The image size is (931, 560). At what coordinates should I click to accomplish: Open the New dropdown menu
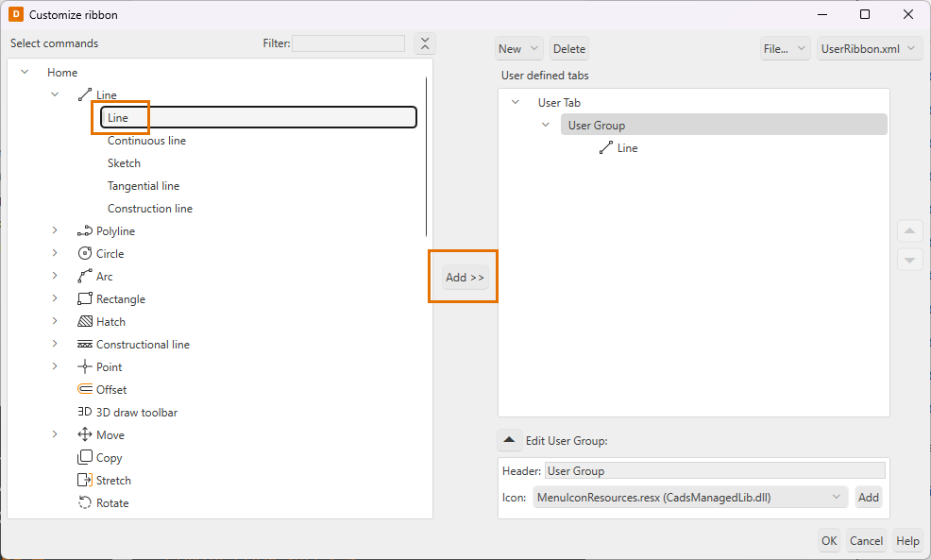(518, 49)
